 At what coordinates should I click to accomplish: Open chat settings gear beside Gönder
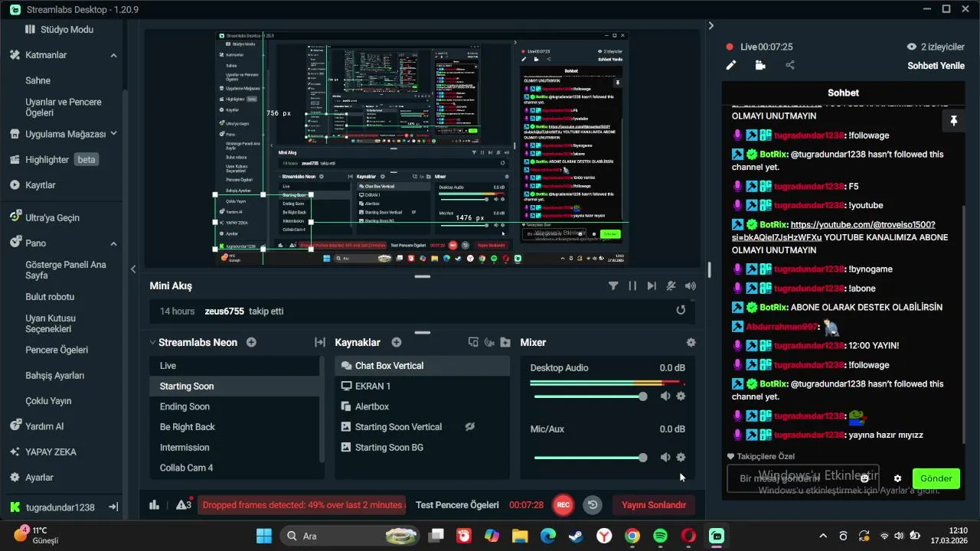click(897, 479)
